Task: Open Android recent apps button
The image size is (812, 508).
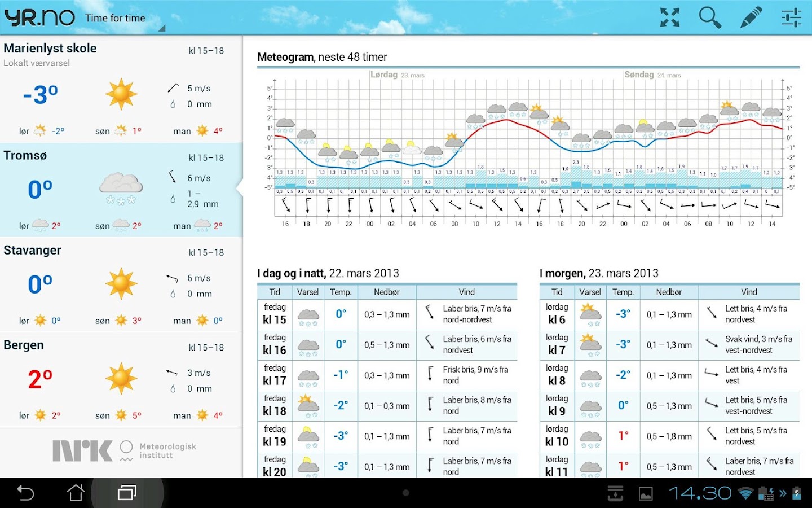Action: tap(127, 493)
